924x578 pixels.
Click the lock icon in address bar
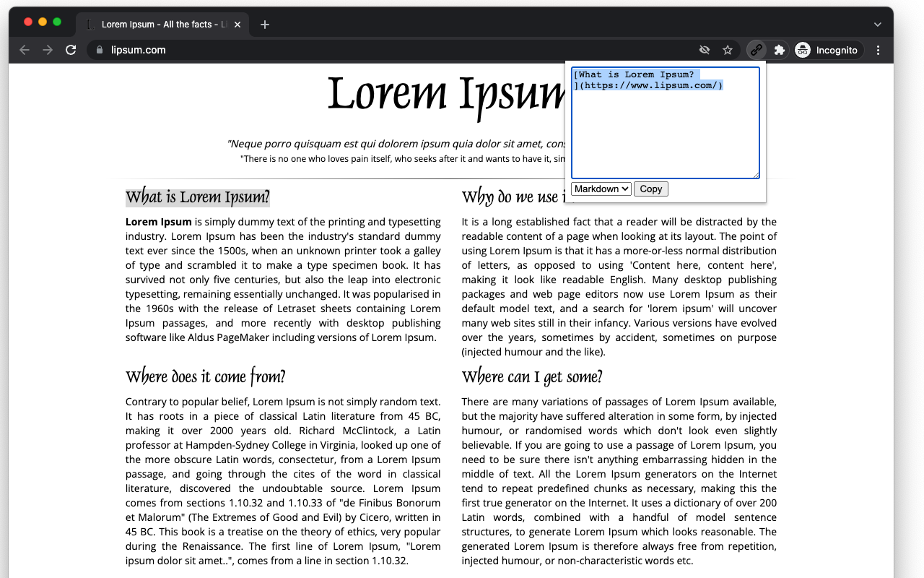100,50
